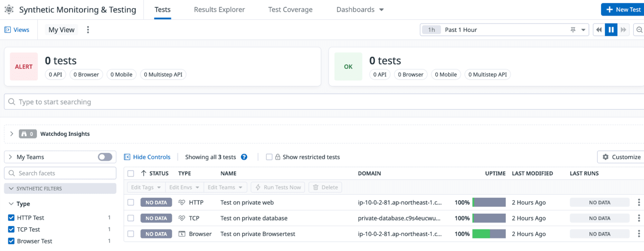
Task: Filter by 0 Browser pill in OK card
Action: (x=411, y=74)
